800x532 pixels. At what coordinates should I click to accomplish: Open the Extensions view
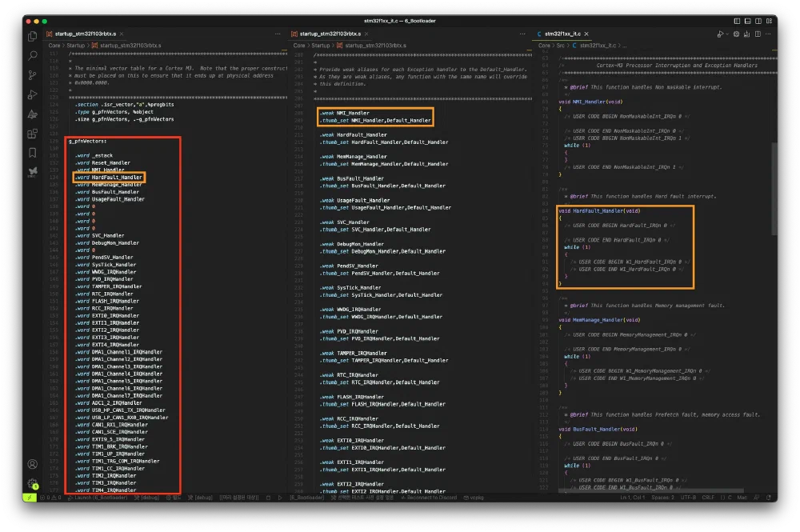[33, 134]
